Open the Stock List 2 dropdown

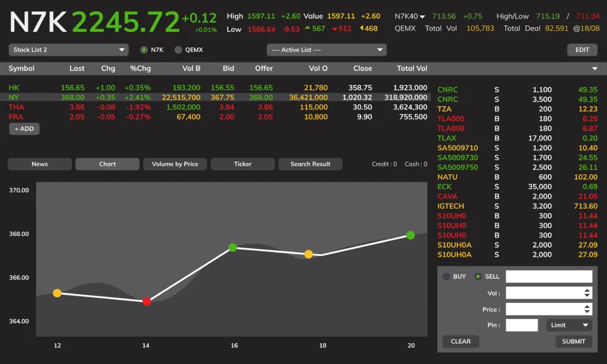(x=69, y=50)
